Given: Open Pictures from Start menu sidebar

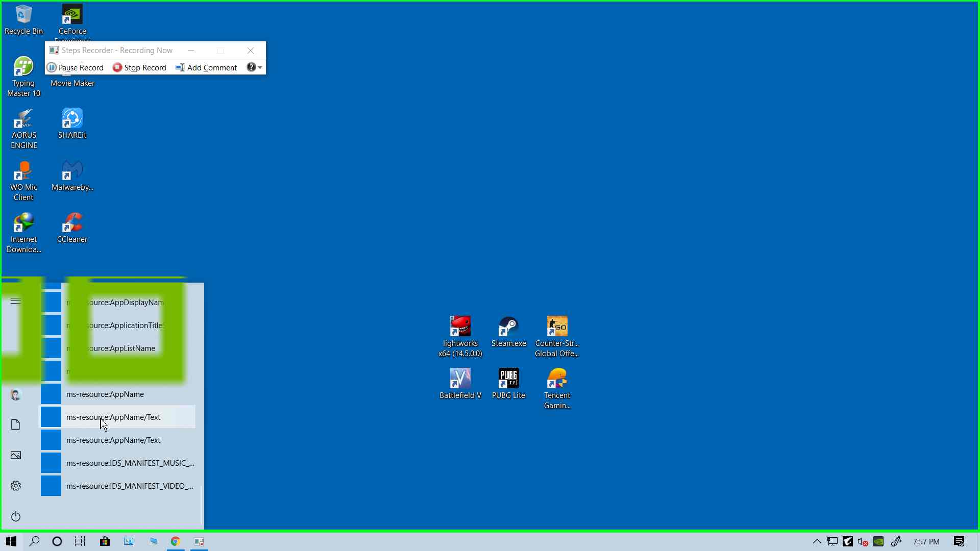Looking at the screenshot, I should (x=16, y=455).
